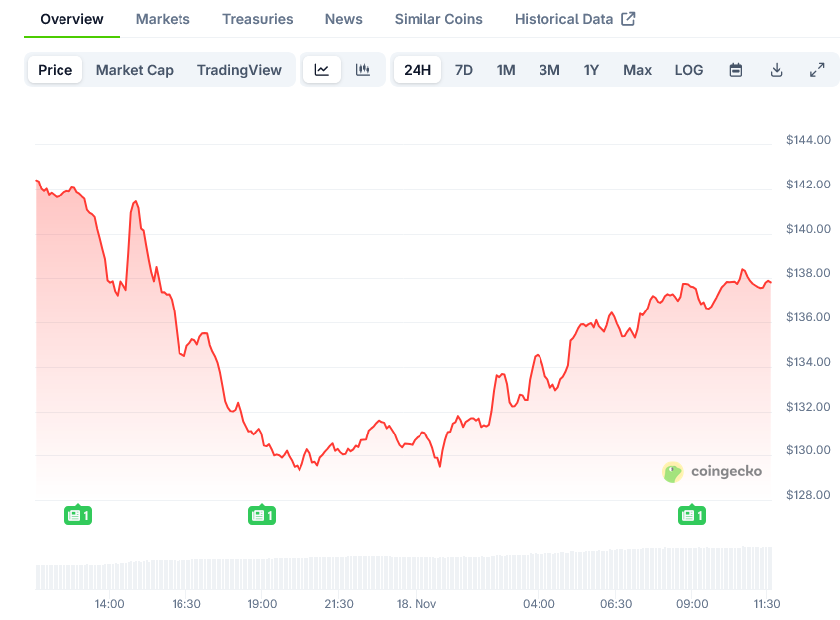Download the chart data icon
The height and width of the screenshot is (620, 840).
click(x=777, y=70)
